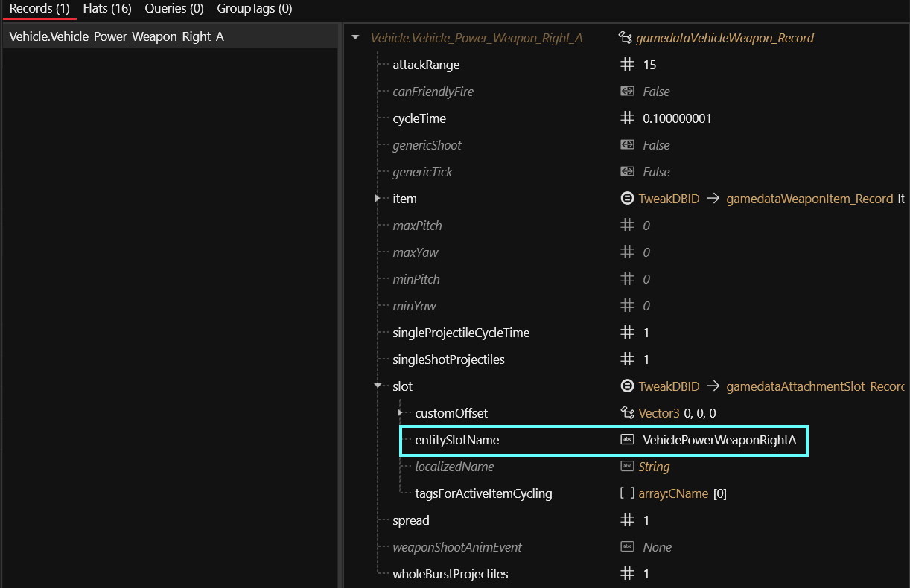The width and height of the screenshot is (910, 588).
Task: Collapse the slot property node
Action: coord(378,386)
